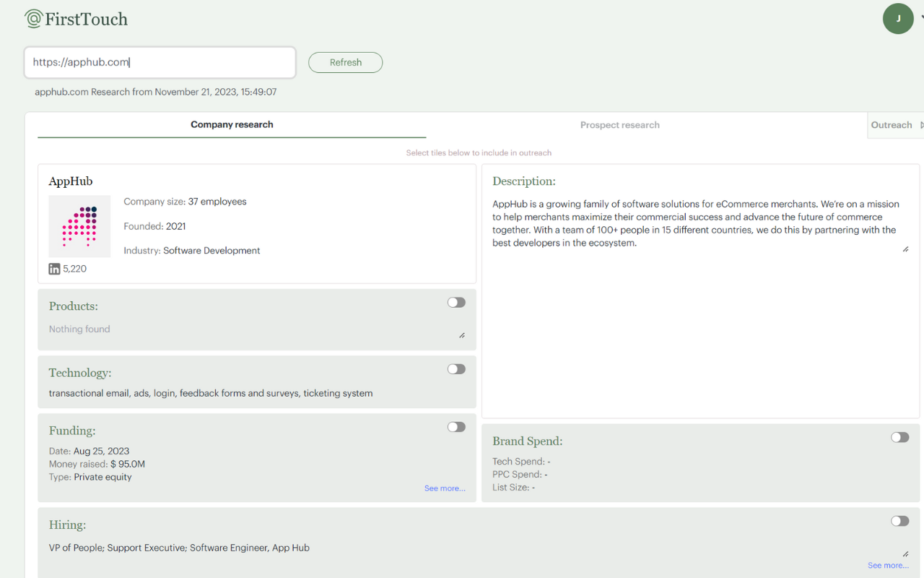Image resolution: width=924 pixels, height=578 pixels.
Task: Toggle the Funding tile switch
Action: 456,427
